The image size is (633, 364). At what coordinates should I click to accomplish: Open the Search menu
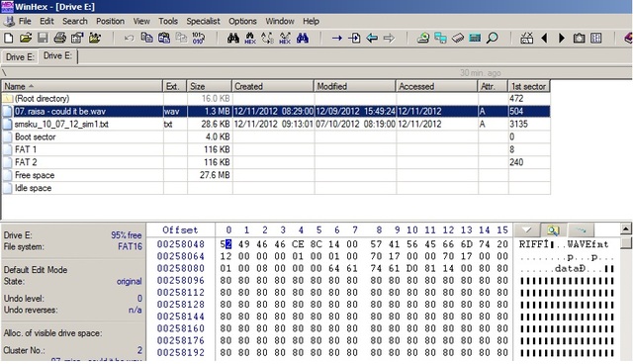coord(75,21)
